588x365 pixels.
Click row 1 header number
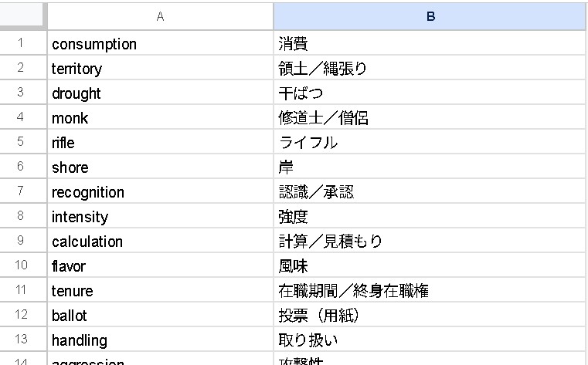click(x=21, y=44)
